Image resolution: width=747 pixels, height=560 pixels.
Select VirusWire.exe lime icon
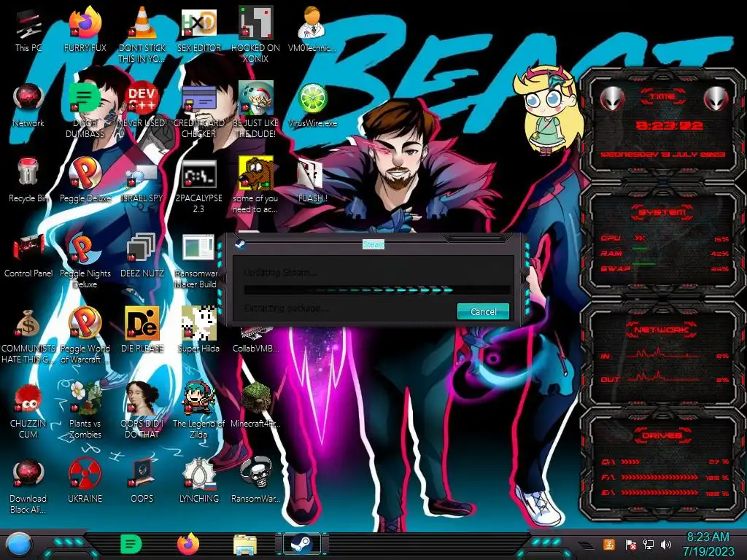pyautogui.click(x=312, y=106)
